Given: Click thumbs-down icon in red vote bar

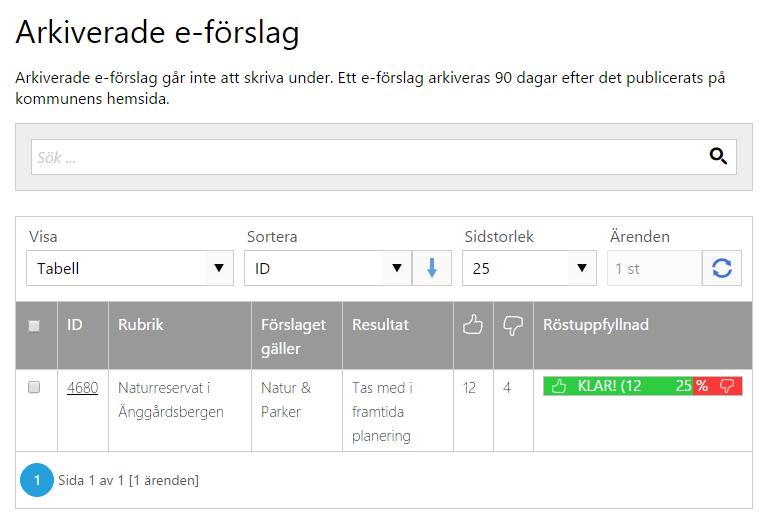Looking at the screenshot, I should [727, 386].
